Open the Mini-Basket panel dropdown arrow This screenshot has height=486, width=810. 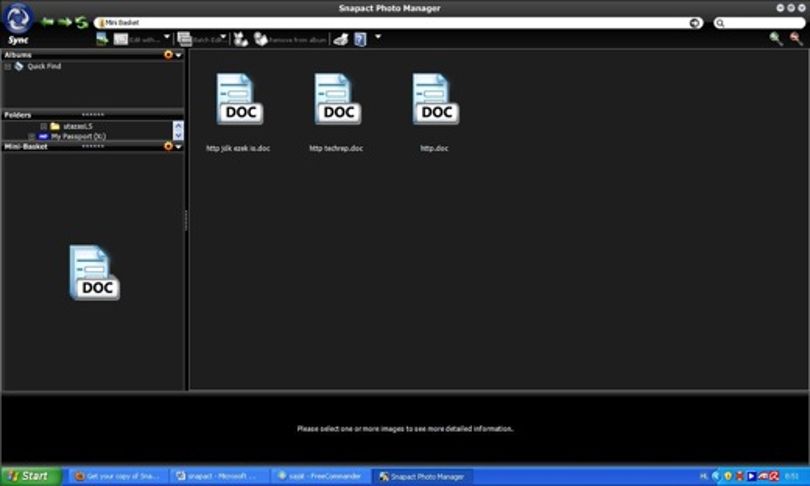[179, 147]
